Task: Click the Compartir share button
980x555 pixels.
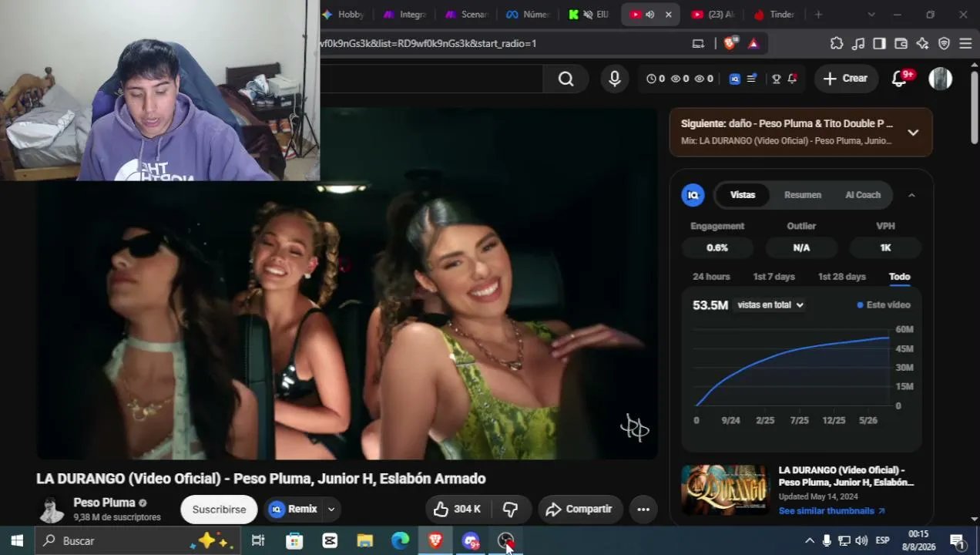Action: point(579,509)
